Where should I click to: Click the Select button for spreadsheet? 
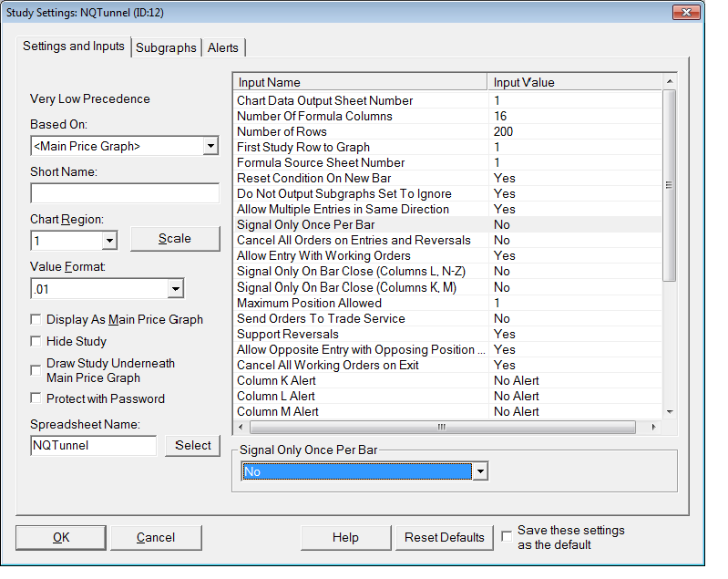(x=192, y=446)
